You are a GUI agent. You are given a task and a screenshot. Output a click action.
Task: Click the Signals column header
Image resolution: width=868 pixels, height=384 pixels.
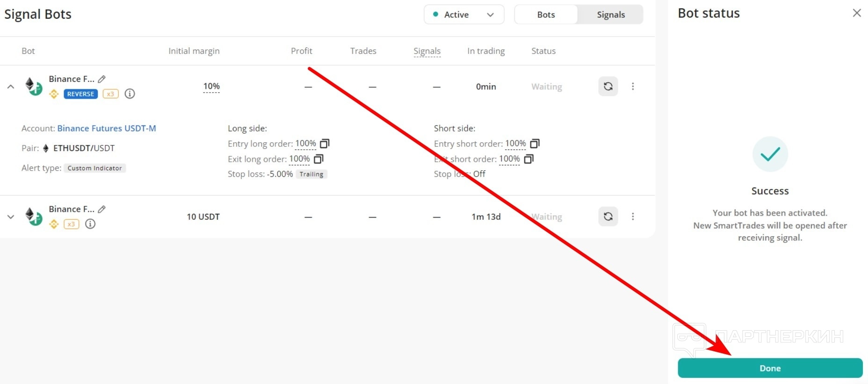coord(427,51)
